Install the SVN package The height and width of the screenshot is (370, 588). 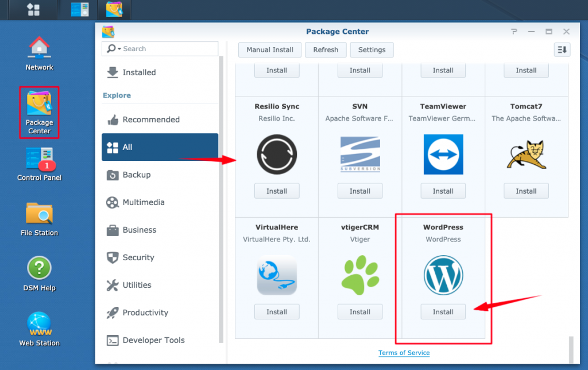pyautogui.click(x=360, y=191)
